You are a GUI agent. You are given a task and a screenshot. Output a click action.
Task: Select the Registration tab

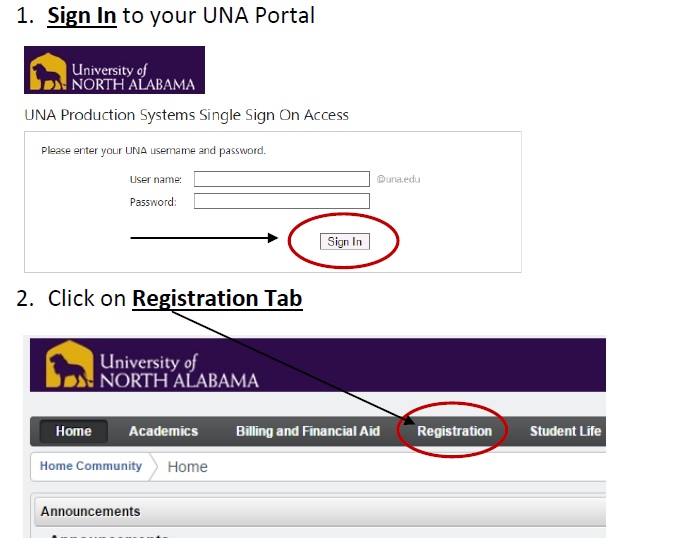(454, 431)
